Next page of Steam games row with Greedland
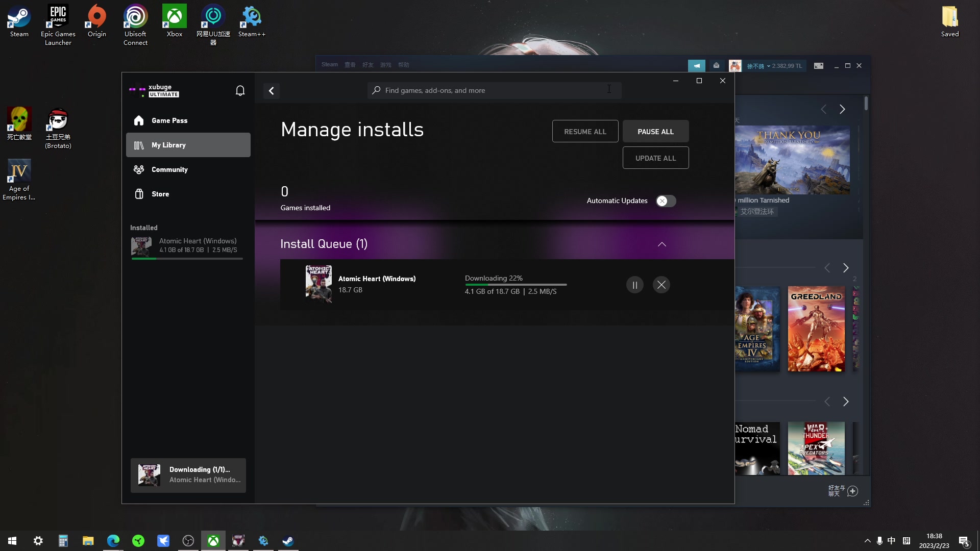This screenshot has width=980, height=551. [x=846, y=268]
